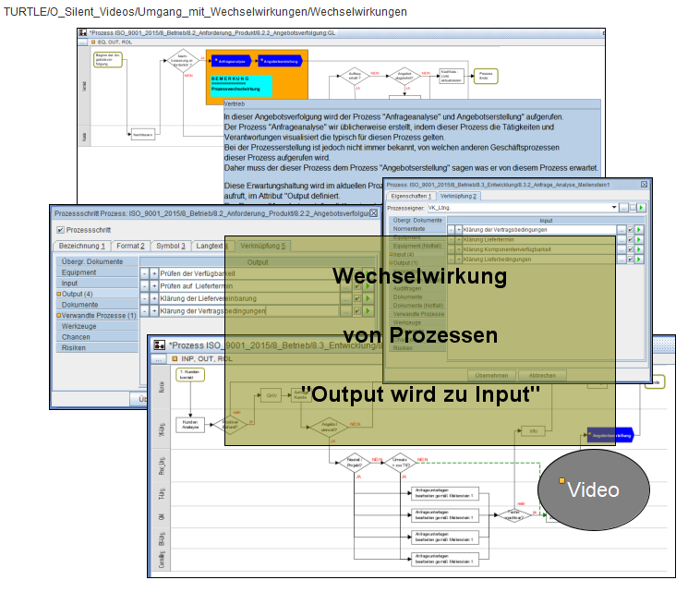The image size is (700, 592).
Task: Click the 1. Kundenkontakt start node
Action: pos(189,375)
